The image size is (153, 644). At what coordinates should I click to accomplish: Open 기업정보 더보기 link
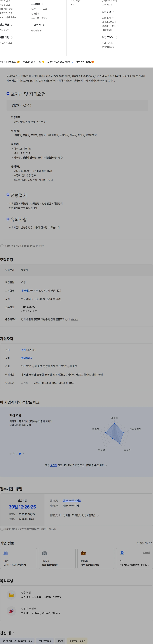pos(144,543)
